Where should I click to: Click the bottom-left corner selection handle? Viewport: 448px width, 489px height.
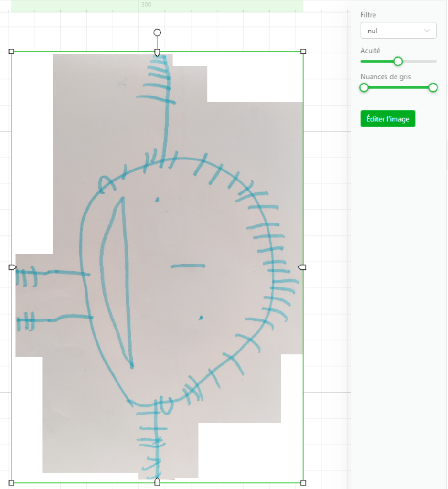[x=11, y=483]
